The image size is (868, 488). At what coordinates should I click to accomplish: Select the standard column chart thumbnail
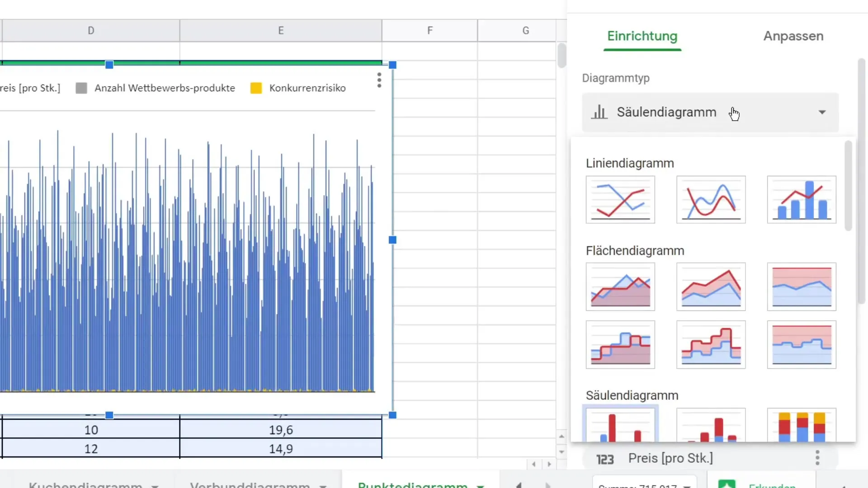click(x=620, y=425)
